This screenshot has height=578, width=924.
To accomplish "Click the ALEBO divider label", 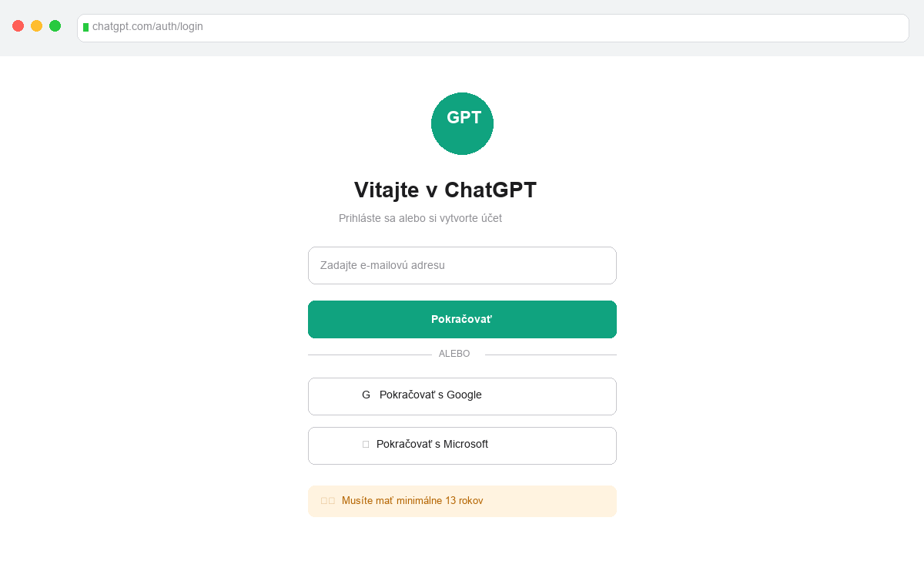I will click(454, 354).
